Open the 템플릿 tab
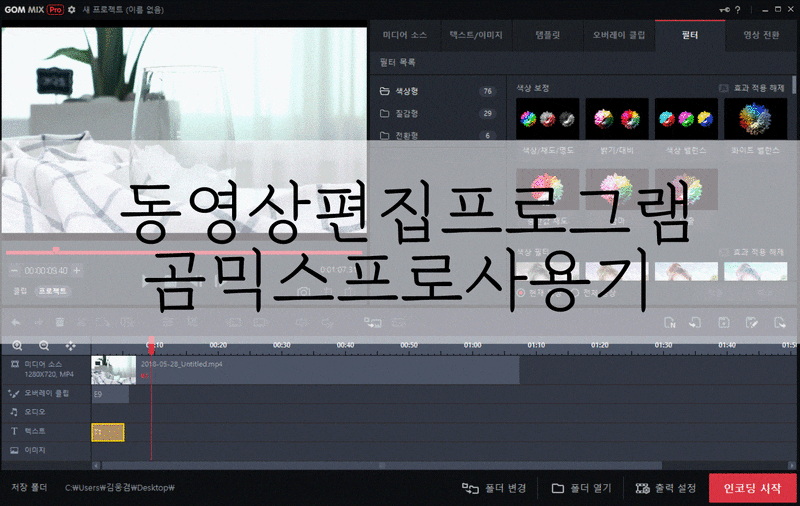 (x=547, y=35)
